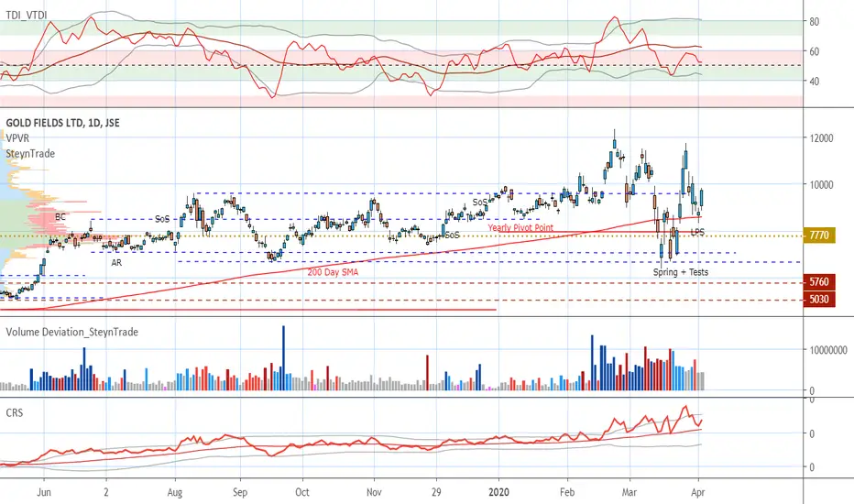Screen dimensions: 854x504
Task: Click the 80 level on TDI axis
Action: [x=815, y=22]
